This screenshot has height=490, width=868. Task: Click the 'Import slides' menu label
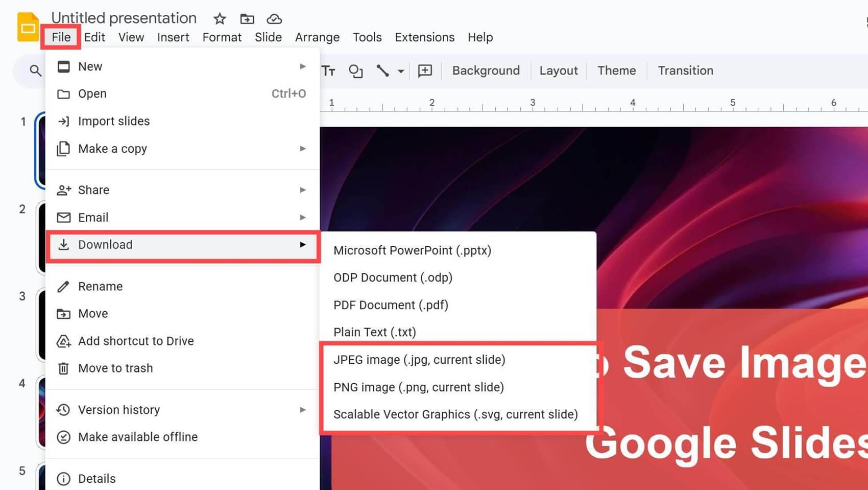click(x=114, y=121)
